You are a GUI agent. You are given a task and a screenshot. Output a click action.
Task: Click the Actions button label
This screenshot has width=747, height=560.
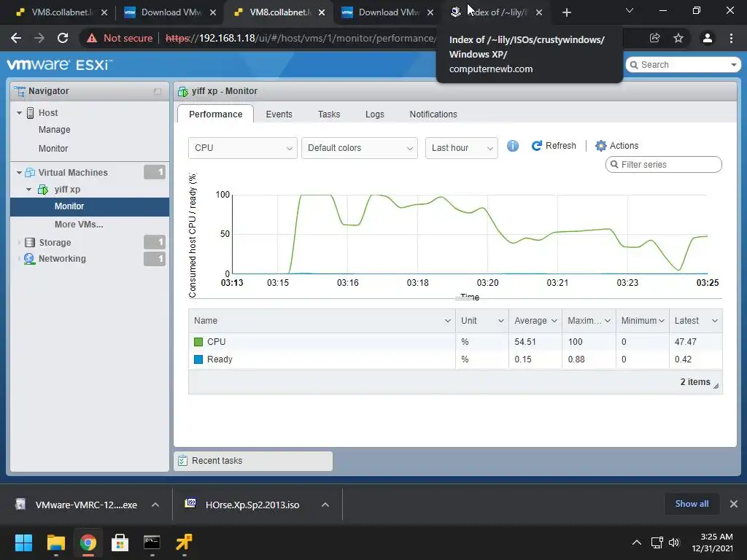pyautogui.click(x=624, y=146)
